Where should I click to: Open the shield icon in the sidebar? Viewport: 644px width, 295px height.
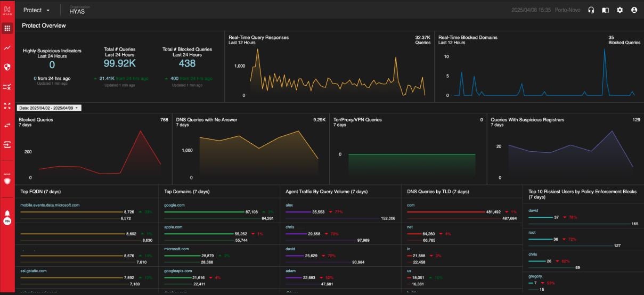(7, 67)
